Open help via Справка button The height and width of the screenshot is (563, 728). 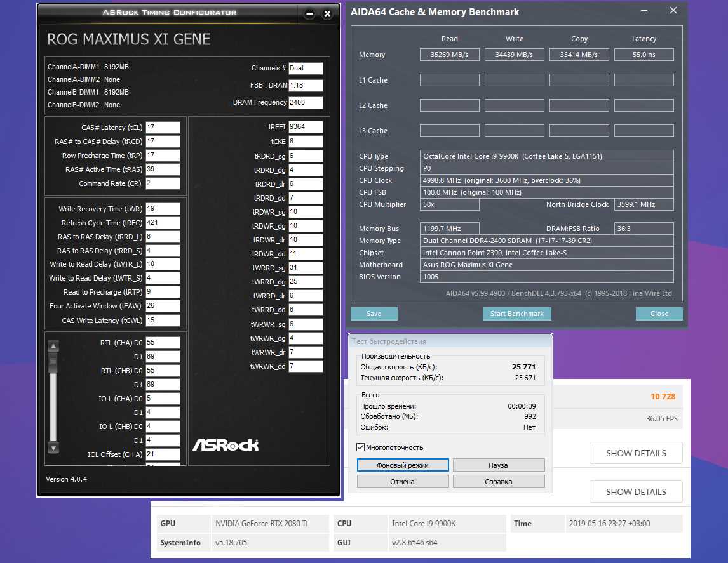click(498, 482)
